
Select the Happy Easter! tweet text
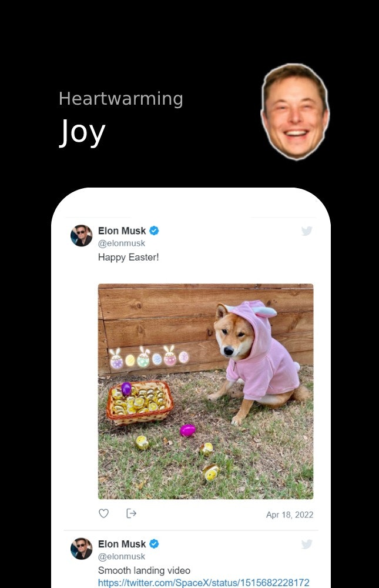pyautogui.click(x=129, y=257)
